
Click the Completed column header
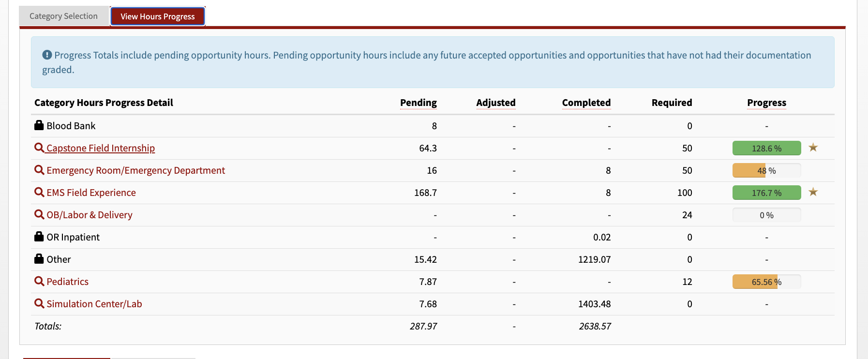click(586, 103)
